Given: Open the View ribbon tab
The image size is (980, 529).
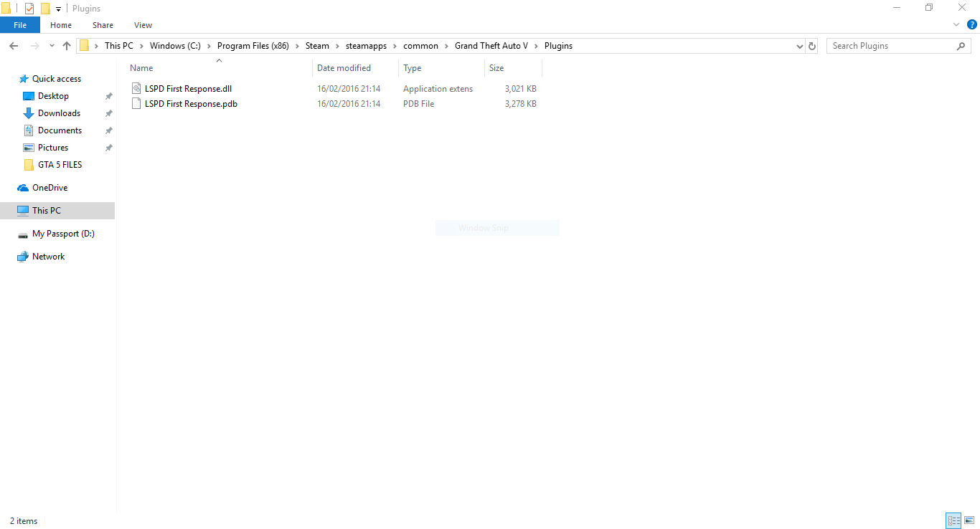Looking at the screenshot, I should click(x=143, y=25).
